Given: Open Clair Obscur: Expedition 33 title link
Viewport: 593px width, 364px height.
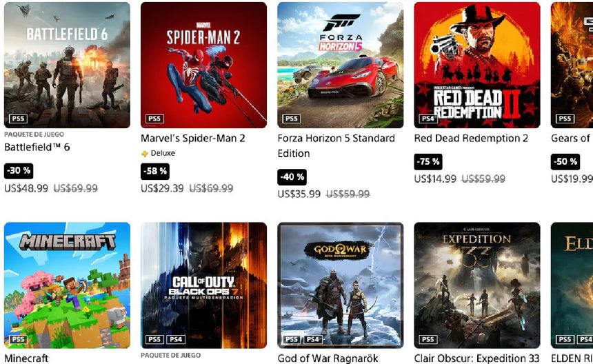Looking at the screenshot, I should (476, 358).
